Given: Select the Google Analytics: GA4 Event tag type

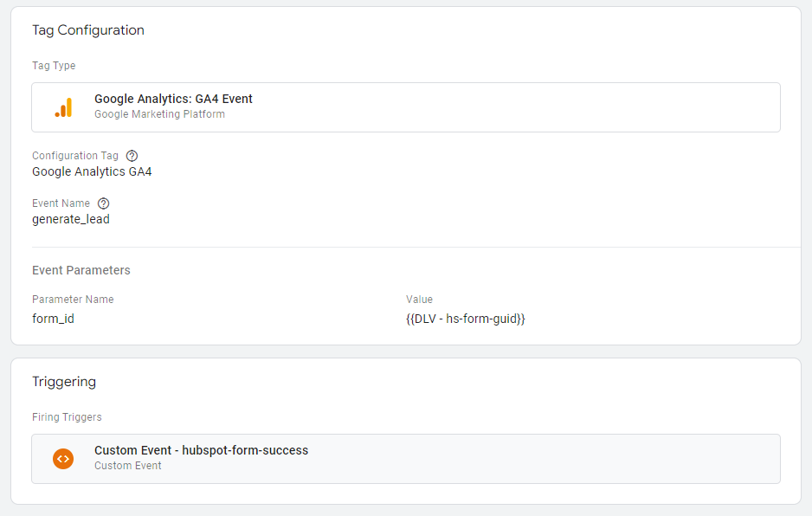Looking at the screenshot, I should [x=406, y=107].
